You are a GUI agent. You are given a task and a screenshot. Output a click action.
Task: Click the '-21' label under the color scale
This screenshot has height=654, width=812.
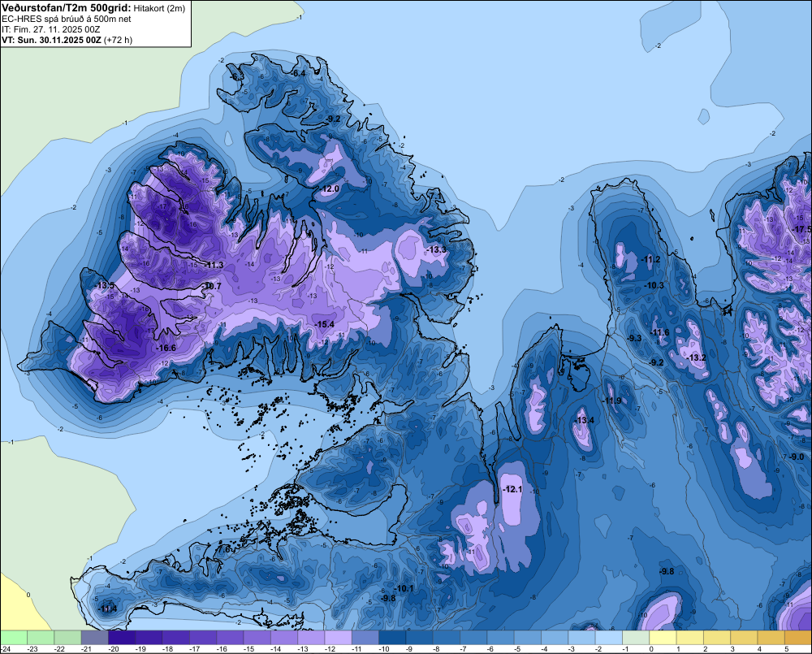pyautogui.click(x=86, y=649)
